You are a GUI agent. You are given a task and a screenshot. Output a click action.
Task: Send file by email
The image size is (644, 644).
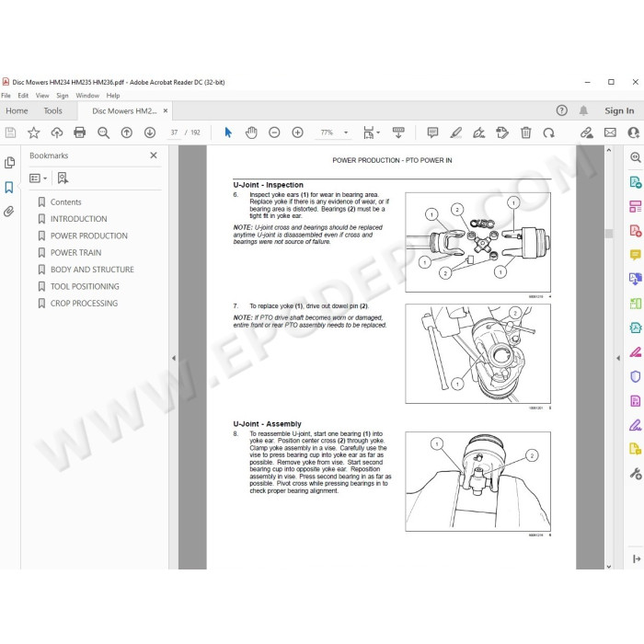(x=610, y=132)
